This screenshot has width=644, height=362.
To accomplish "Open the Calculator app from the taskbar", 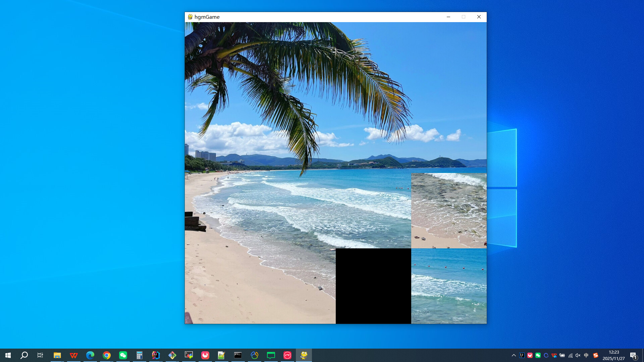I will coord(140,355).
